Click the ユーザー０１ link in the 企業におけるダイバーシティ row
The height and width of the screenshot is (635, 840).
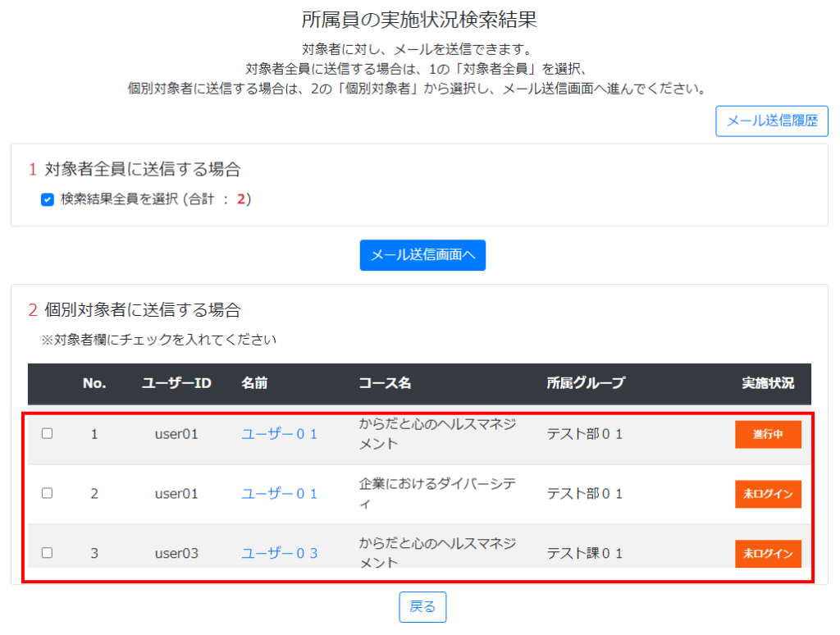click(279, 494)
